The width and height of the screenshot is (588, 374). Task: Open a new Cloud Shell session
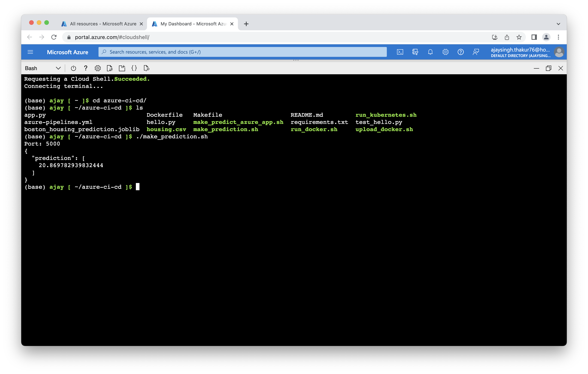[x=122, y=68]
